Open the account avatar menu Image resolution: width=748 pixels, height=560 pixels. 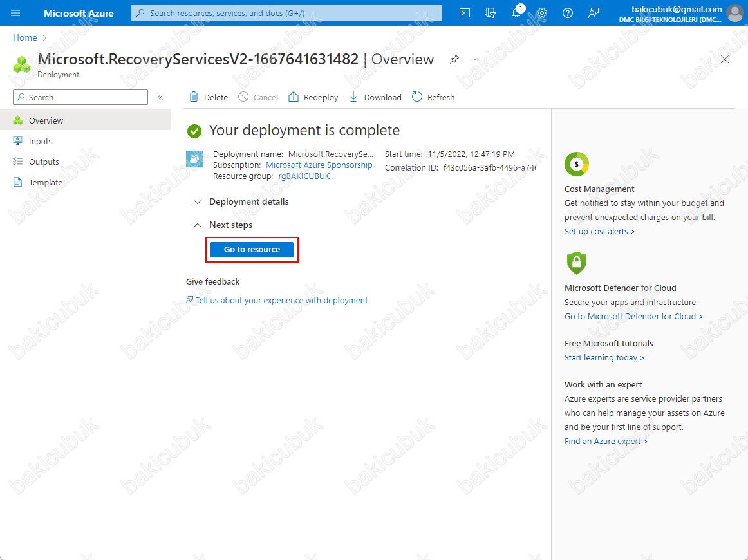point(734,13)
